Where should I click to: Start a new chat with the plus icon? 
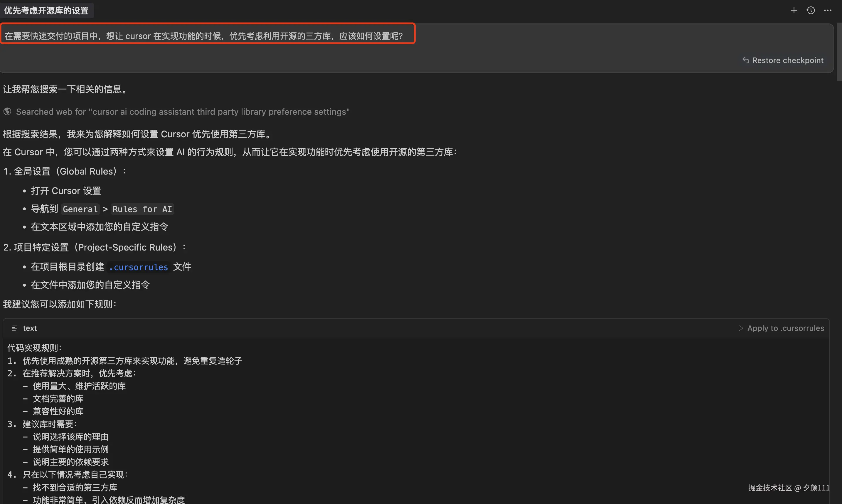[794, 10]
